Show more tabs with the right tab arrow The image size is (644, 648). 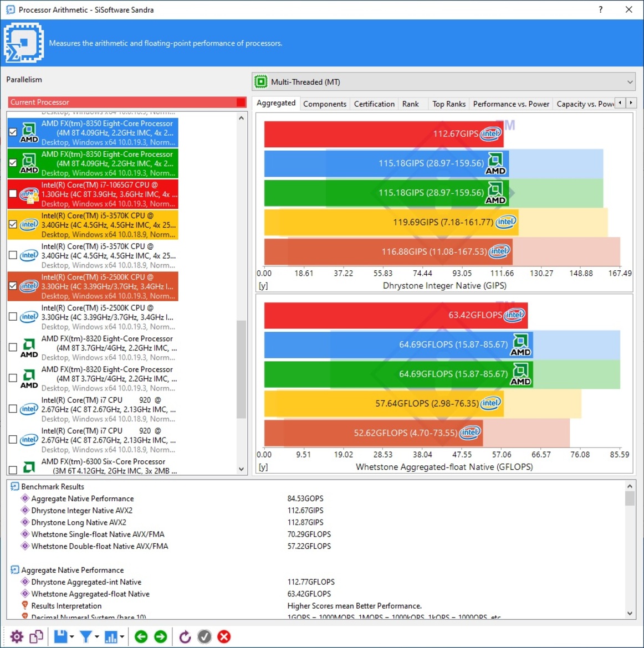(631, 103)
